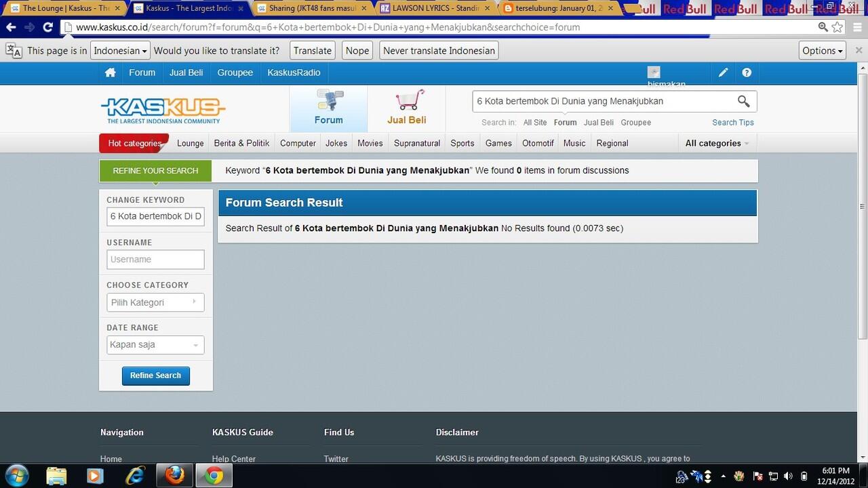Image resolution: width=868 pixels, height=488 pixels.
Task: Switch to Sharing (JKT48 fans tab
Action: [x=313, y=8]
